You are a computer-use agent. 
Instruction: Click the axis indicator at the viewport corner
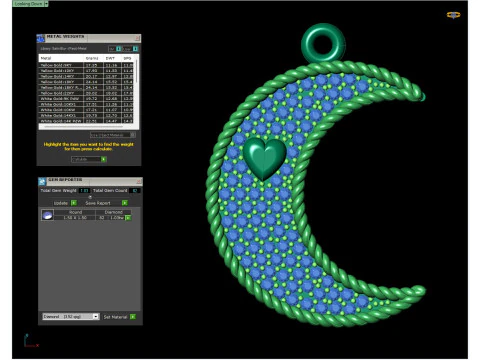[31, 341]
